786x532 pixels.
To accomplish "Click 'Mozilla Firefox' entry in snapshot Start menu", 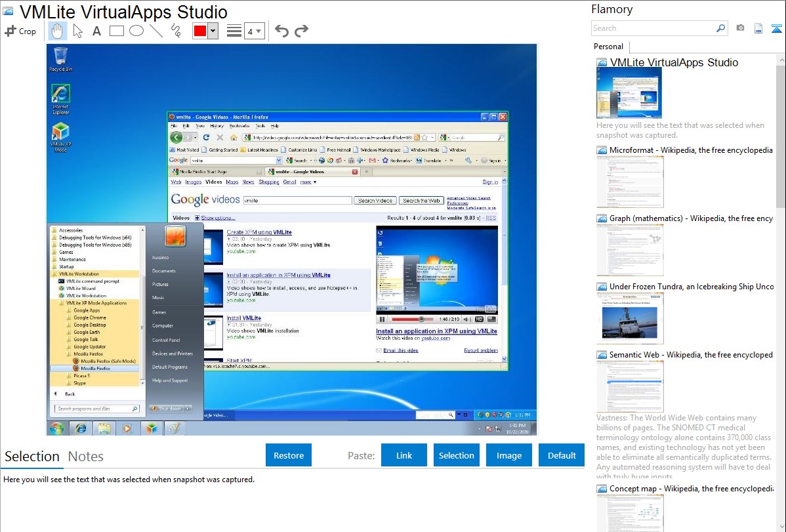I will [x=95, y=369].
